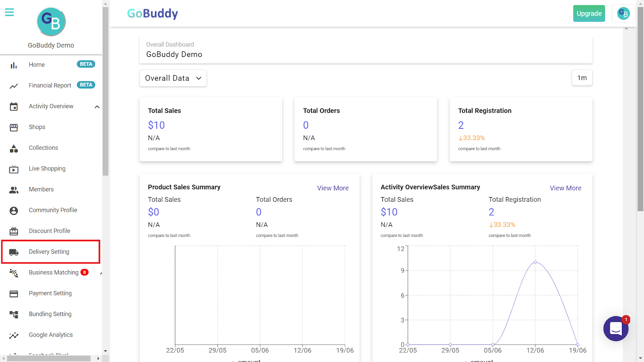Click the Financial Report BETA badge

click(86, 85)
